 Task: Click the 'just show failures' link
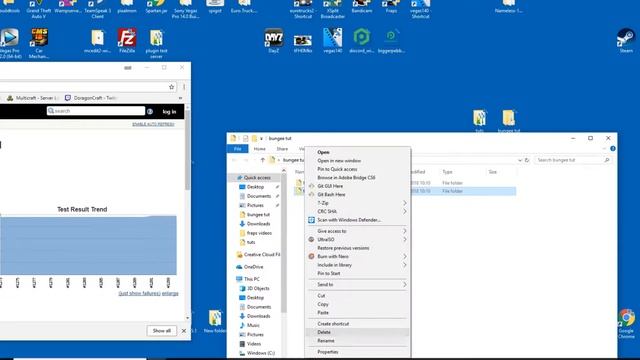pyautogui.click(x=139, y=293)
